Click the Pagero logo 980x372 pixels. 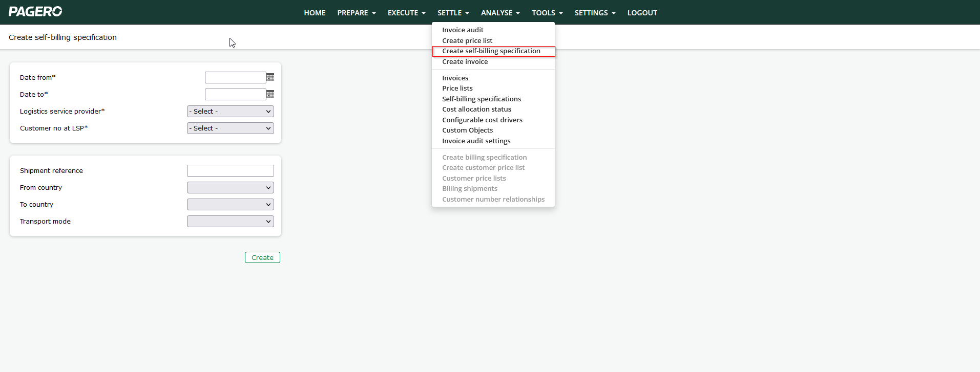(x=35, y=11)
